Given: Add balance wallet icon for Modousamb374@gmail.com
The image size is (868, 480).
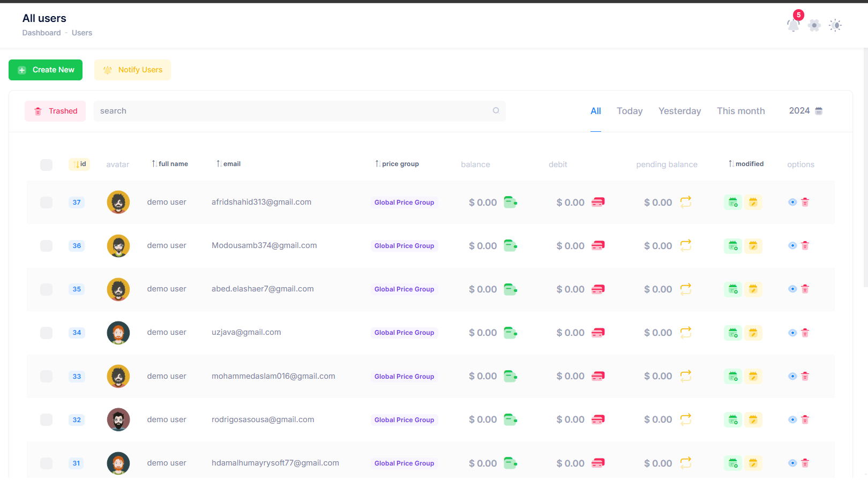Looking at the screenshot, I should coord(510,245).
